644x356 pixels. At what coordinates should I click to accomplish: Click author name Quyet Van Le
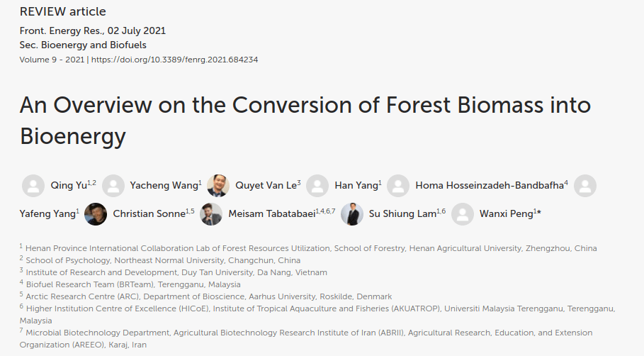[x=266, y=186]
